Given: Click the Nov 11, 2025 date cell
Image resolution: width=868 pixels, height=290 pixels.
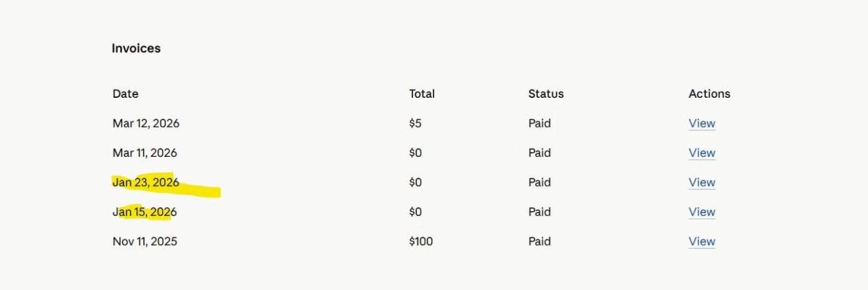Looking at the screenshot, I should (x=145, y=242).
